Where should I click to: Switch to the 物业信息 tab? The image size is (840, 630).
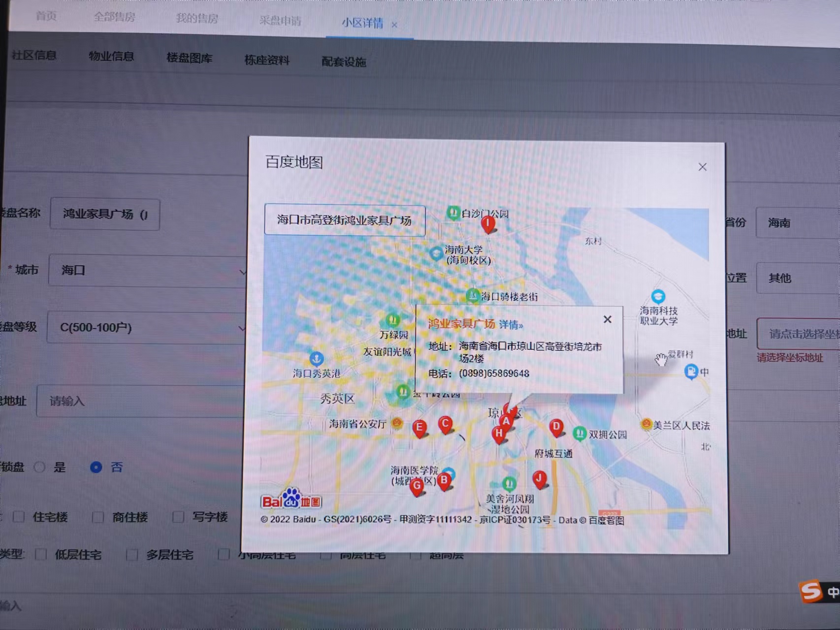[111, 57]
